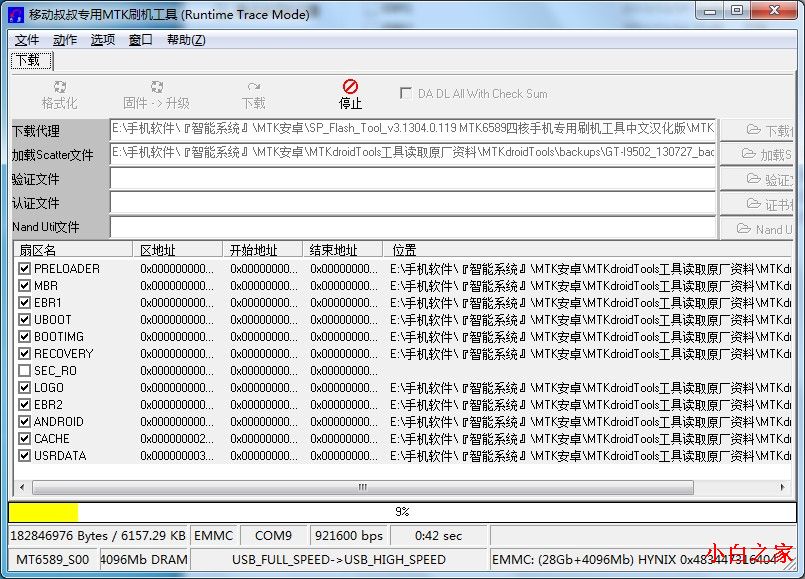Click the 921600 bps baud rate entry
The width and height of the screenshot is (805, 579).
[349, 536]
